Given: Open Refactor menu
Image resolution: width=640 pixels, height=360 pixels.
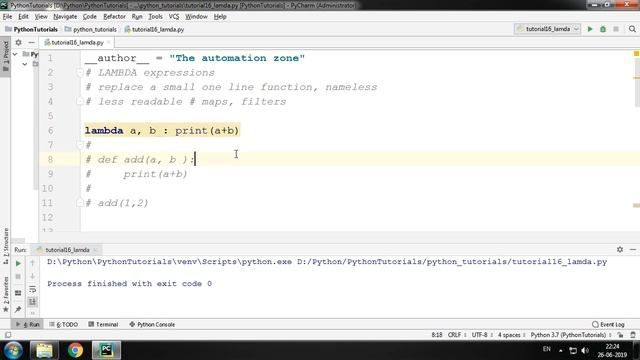Looking at the screenshot, I should 114,17.
